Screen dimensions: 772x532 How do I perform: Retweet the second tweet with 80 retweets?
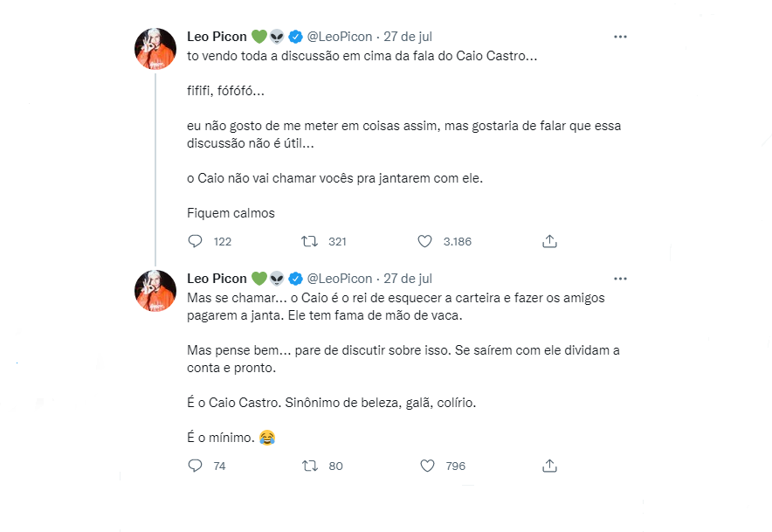[309, 466]
